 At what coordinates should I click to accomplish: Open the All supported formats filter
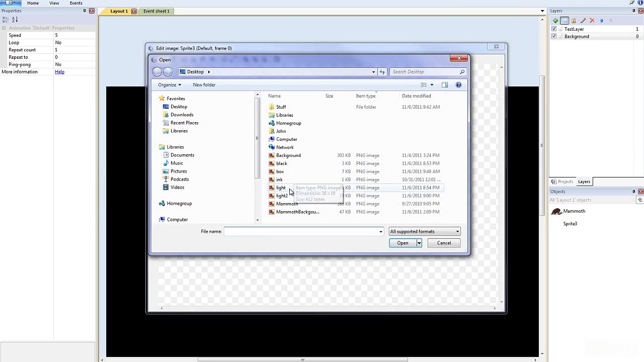click(424, 231)
